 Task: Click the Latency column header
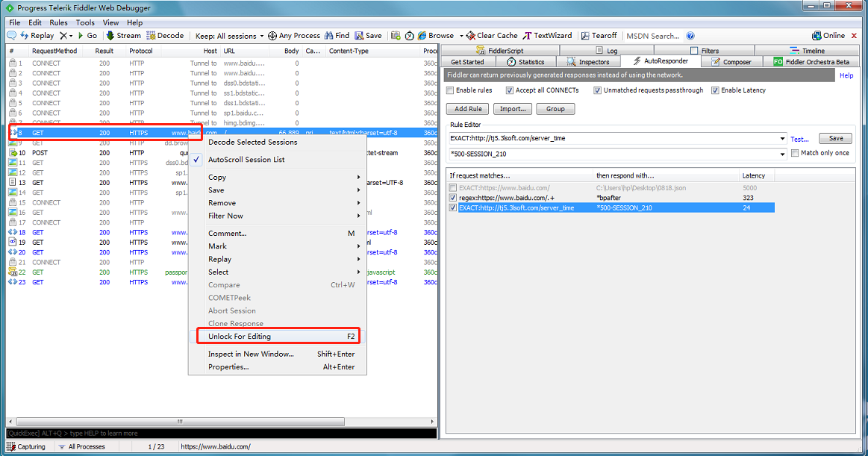coord(757,176)
